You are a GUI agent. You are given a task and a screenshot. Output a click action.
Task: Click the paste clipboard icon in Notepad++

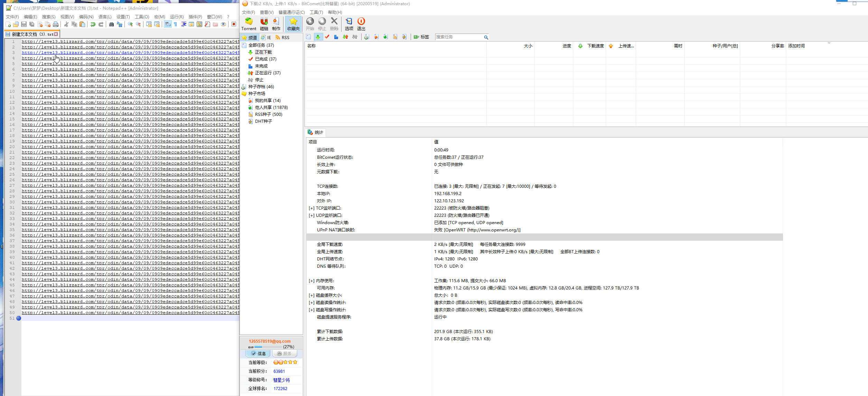tap(82, 24)
